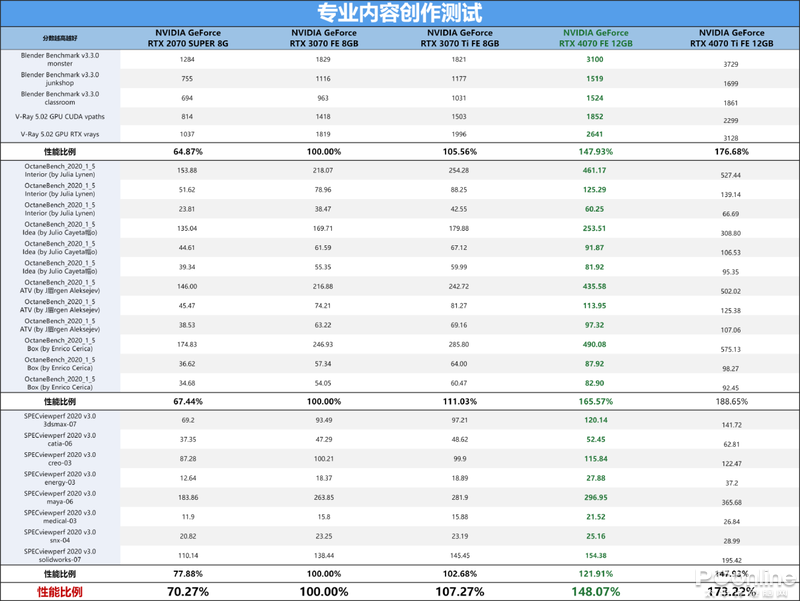Select the percentage 111.03%
This screenshot has height=601, width=800.
460,402
